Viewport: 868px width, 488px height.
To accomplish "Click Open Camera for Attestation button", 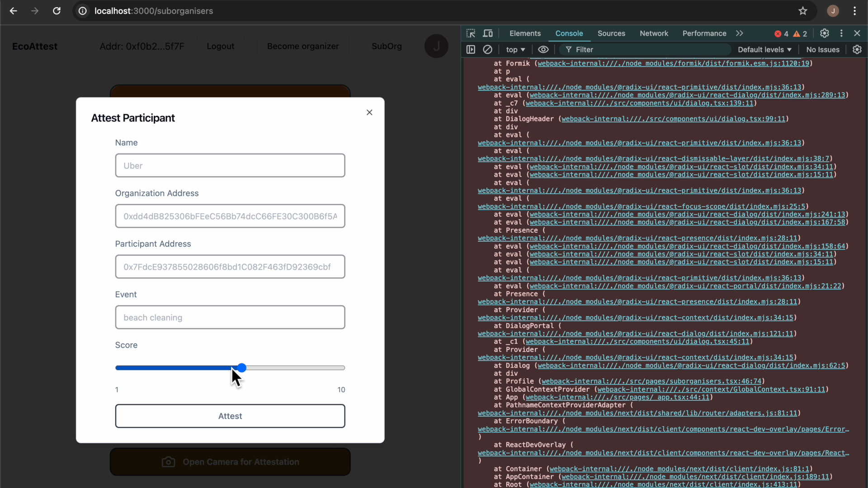I will pos(230,462).
